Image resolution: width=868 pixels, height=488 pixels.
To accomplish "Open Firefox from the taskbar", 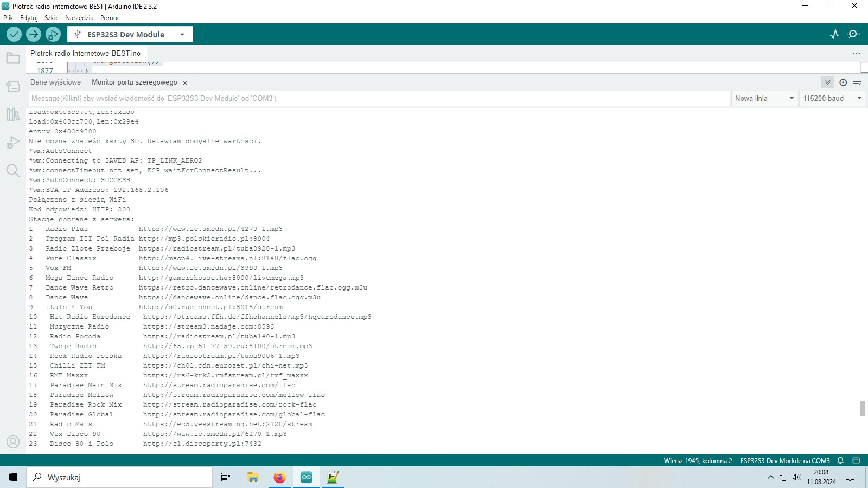I will pyautogui.click(x=279, y=477).
